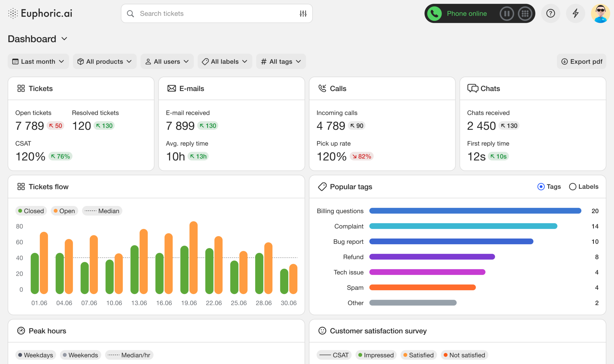This screenshot has width=614, height=364.
Task: Expand the Last month date dropdown
Action: (x=38, y=62)
